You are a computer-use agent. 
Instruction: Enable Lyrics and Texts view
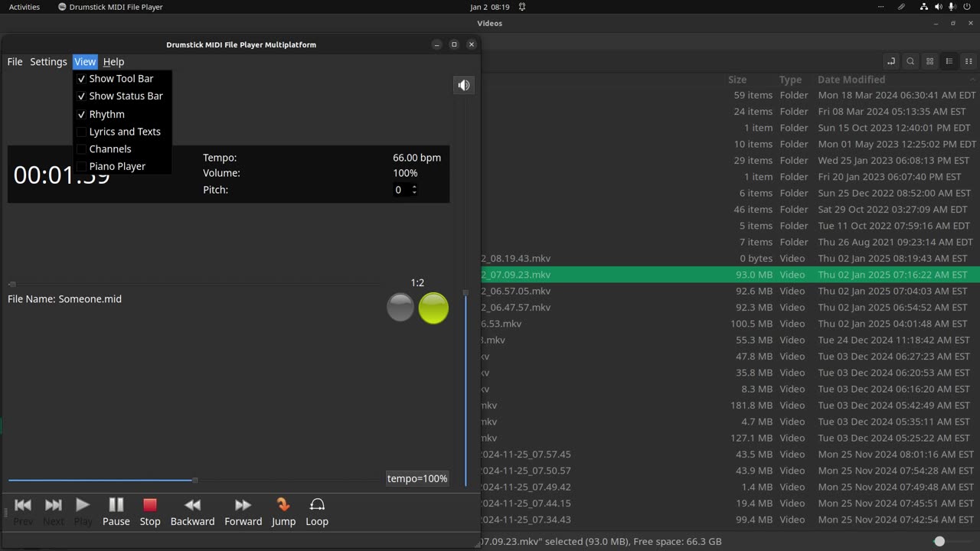tap(122, 132)
